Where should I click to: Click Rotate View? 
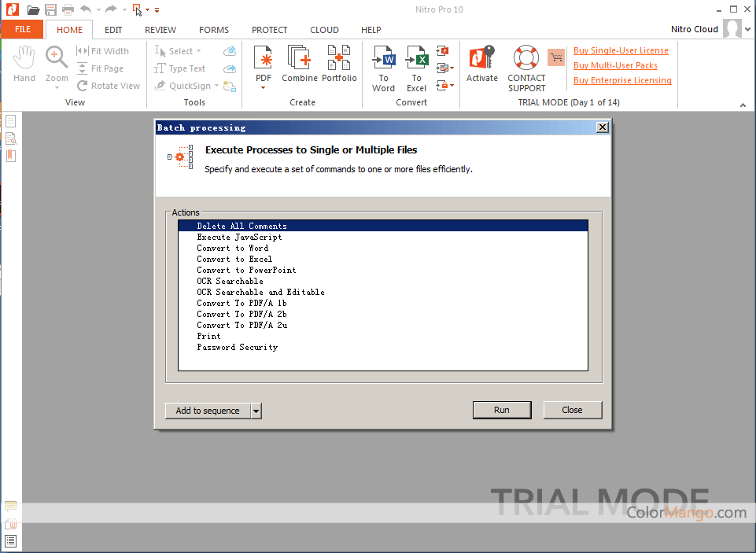pos(109,86)
